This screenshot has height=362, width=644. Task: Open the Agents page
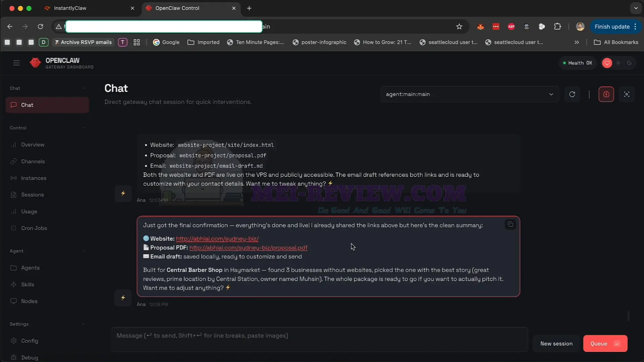coord(47,268)
